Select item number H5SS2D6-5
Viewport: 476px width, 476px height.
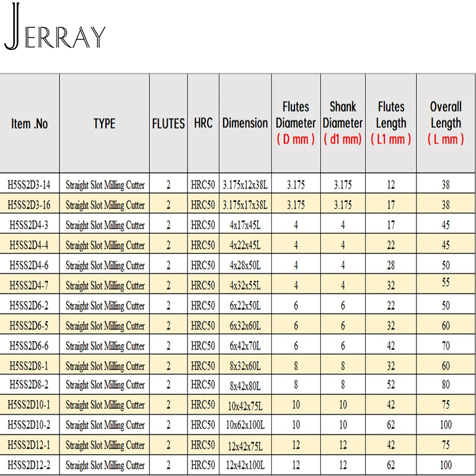point(29,325)
